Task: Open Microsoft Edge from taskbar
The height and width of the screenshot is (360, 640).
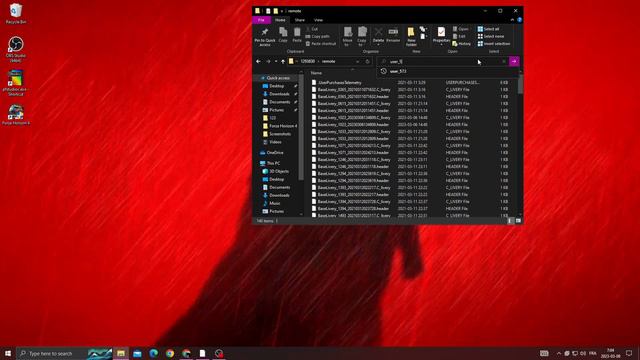Action: click(153, 353)
